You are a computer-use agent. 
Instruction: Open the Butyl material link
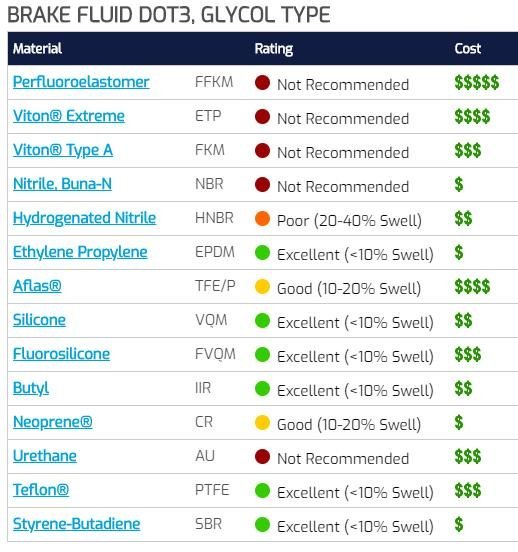(x=31, y=388)
